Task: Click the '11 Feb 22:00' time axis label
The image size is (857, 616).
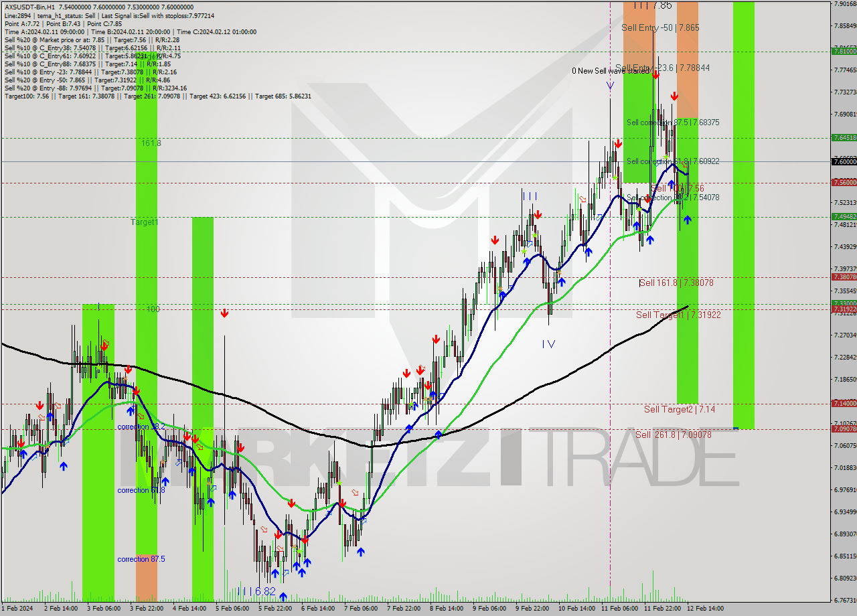Action: point(662,609)
